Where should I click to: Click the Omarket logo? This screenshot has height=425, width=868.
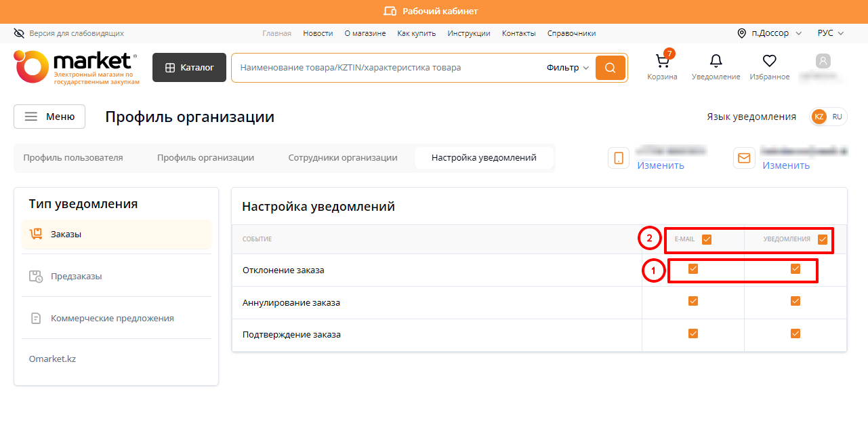[x=76, y=68]
